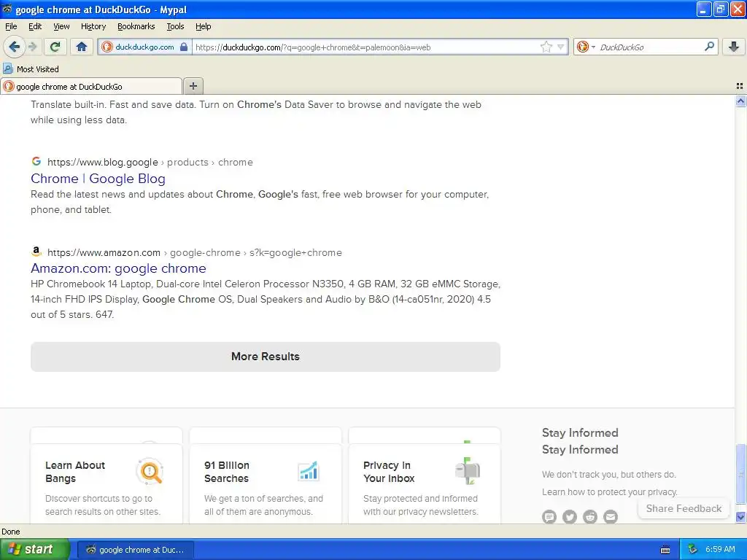The height and width of the screenshot is (560, 747).
Task: Open the Downloads arrow button
Action: [x=734, y=47]
